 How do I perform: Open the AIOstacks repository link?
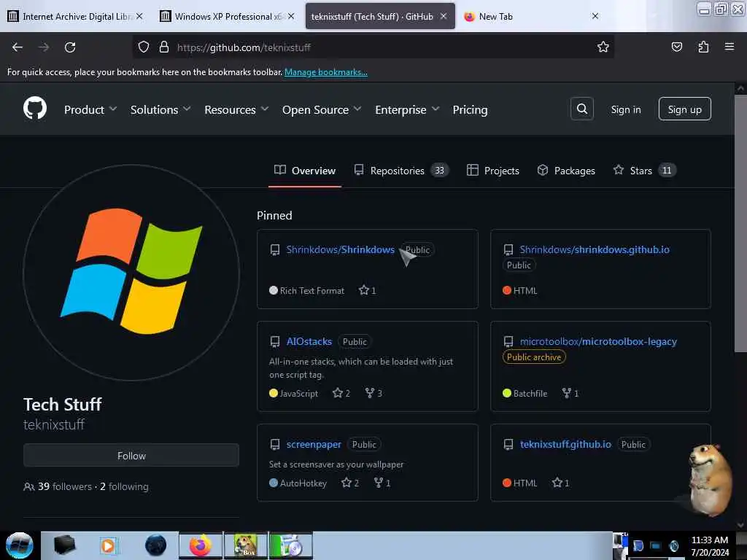(x=309, y=341)
